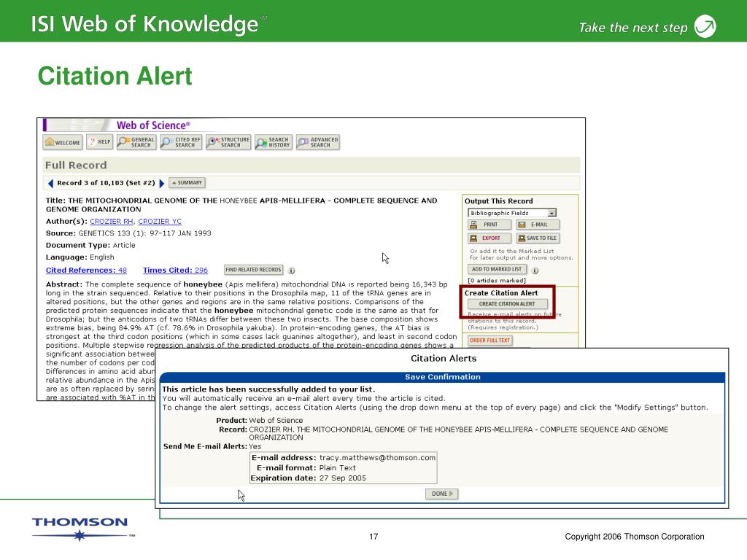Add record to Marked List

tap(497, 270)
